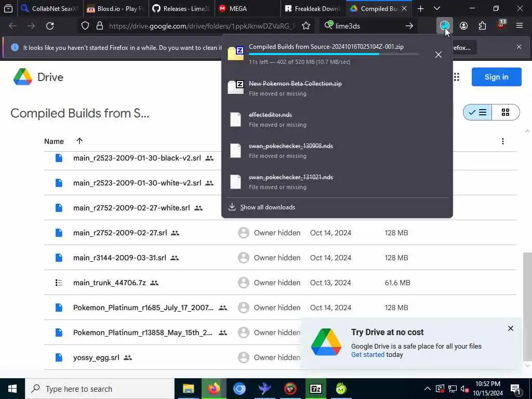The image size is (532, 399).
Task: Open folder more-options three dots
Action: (503, 141)
